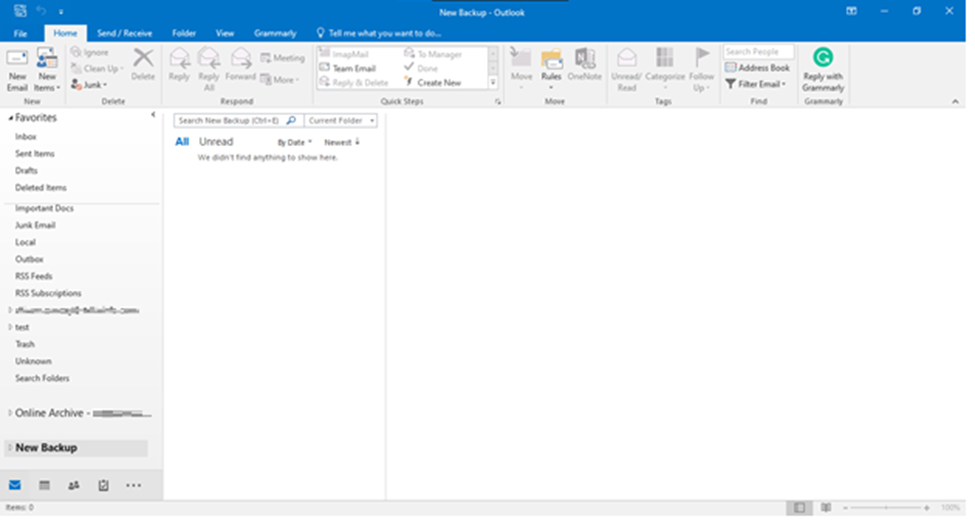Open the Inbox folder
Image resolution: width=975 pixels, height=522 pixels.
click(x=26, y=137)
